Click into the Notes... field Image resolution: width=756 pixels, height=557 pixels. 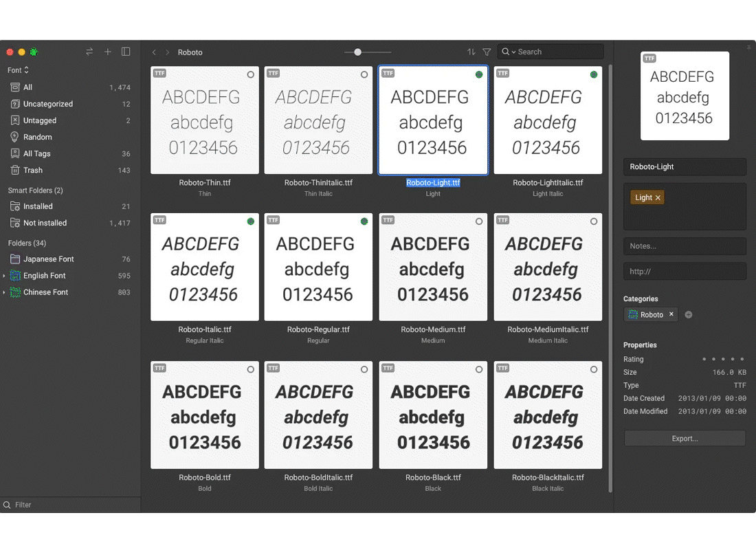click(685, 246)
